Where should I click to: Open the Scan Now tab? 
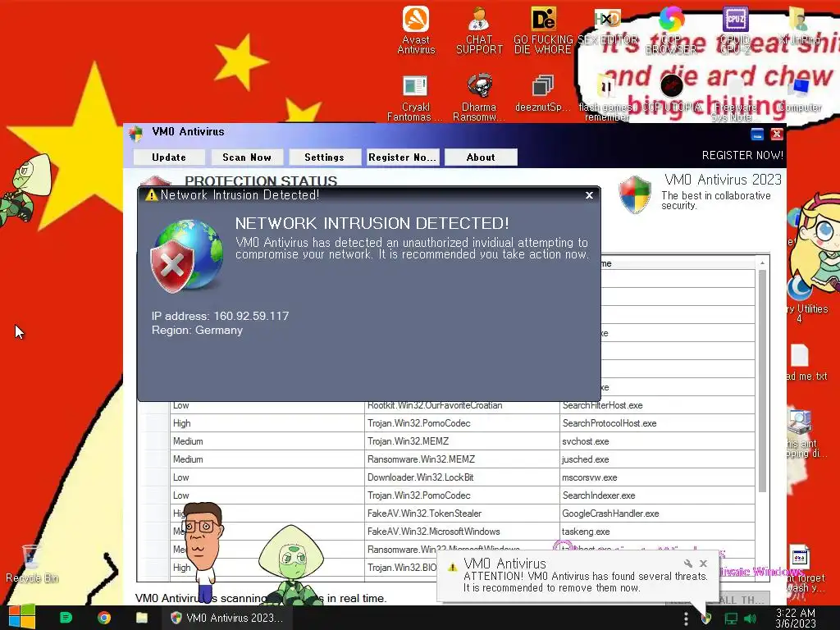click(246, 157)
